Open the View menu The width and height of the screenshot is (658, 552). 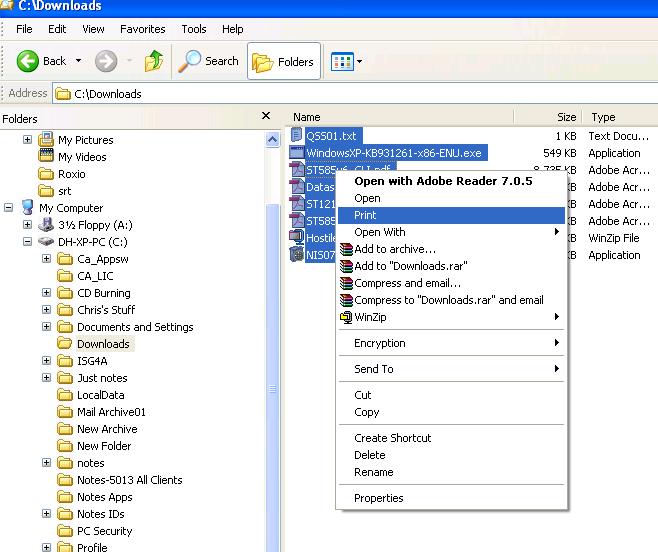(93, 29)
